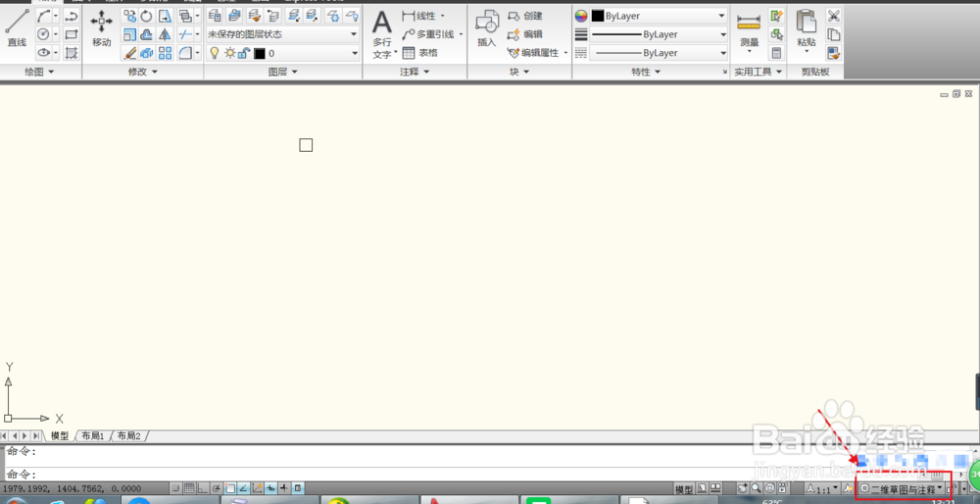Expand the Block (块) panel
The height and width of the screenshot is (504, 980).
(519, 72)
